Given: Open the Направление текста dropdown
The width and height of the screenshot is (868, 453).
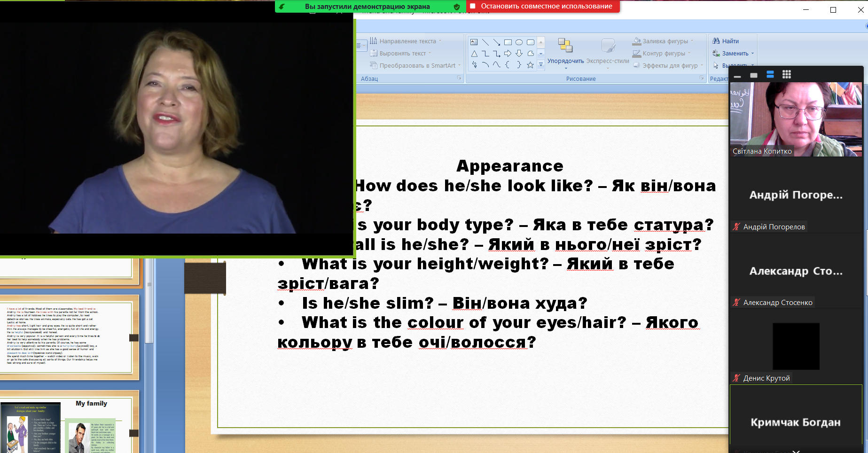Looking at the screenshot, I should (x=406, y=41).
